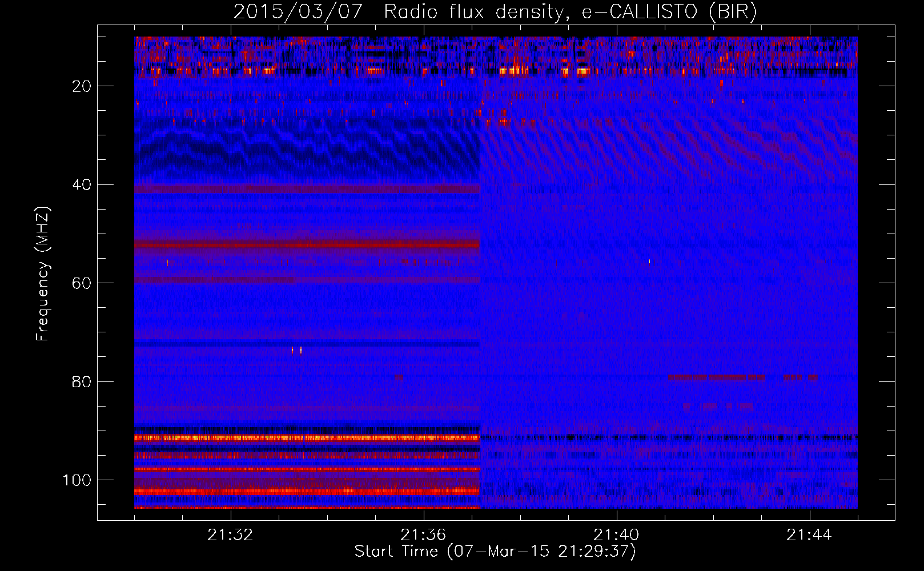Viewport: 924px width, 571px height.
Task: Click the 20 frequency tick label
Action: click(82, 86)
